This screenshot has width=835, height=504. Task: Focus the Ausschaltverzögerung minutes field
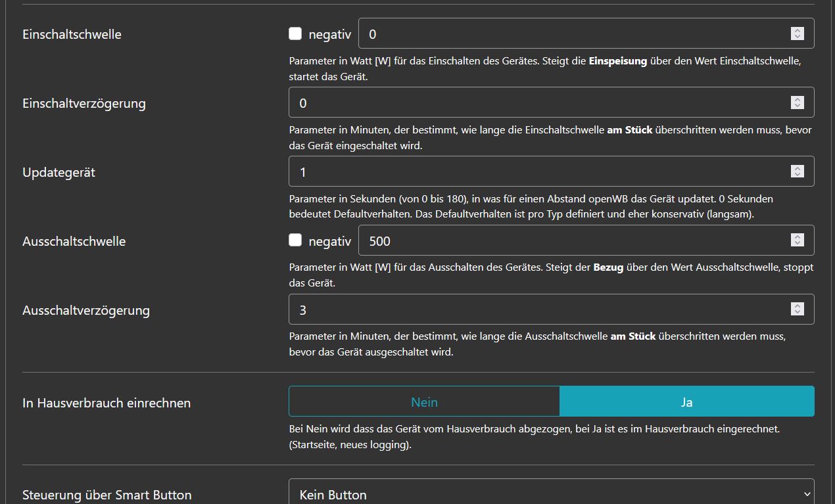tap(536, 309)
